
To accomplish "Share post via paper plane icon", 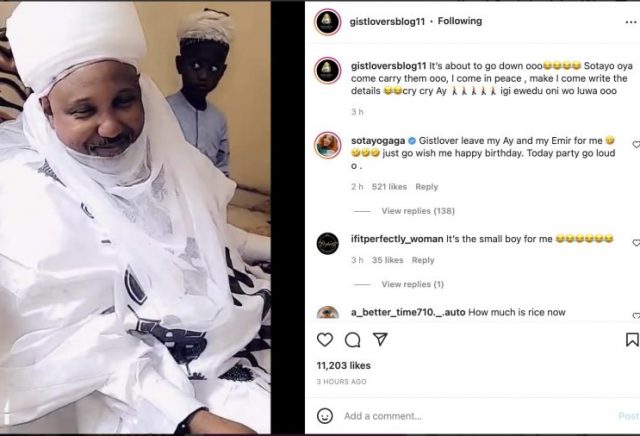I will [x=380, y=339].
